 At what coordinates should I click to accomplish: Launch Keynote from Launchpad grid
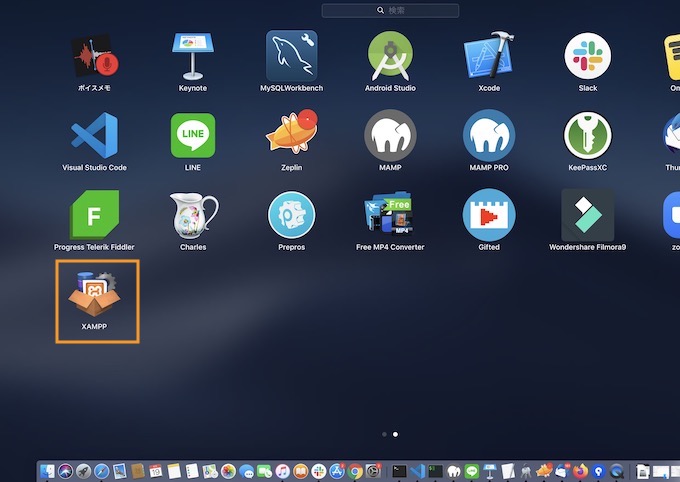pos(193,56)
